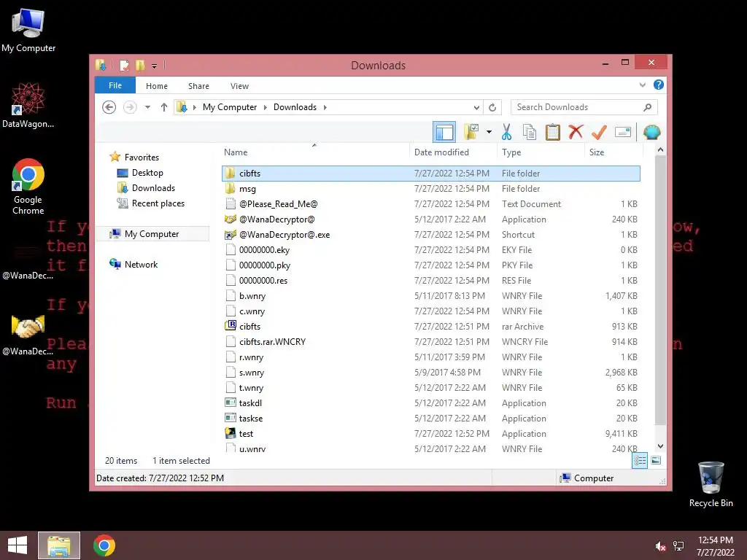Select Network in navigation pane
Image resolution: width=747 pixels, height=560 pixels.
click(141, 264)
